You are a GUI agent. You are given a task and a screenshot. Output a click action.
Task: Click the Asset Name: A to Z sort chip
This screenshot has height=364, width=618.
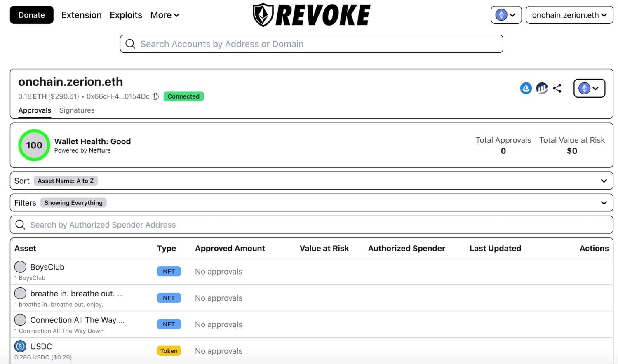tap(66, 181)
